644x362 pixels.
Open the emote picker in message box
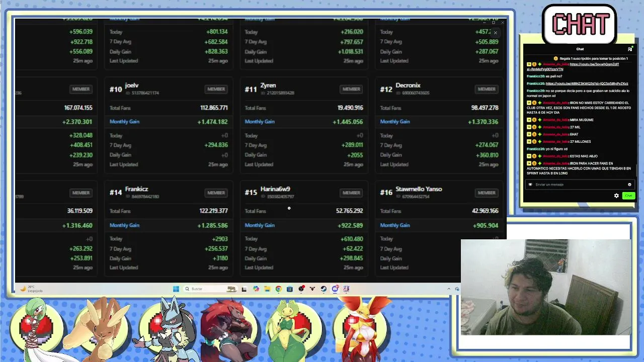629,185
